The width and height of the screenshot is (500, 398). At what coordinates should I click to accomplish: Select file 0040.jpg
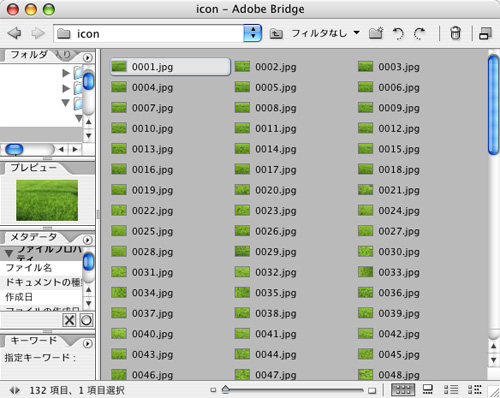click(142, 334)
